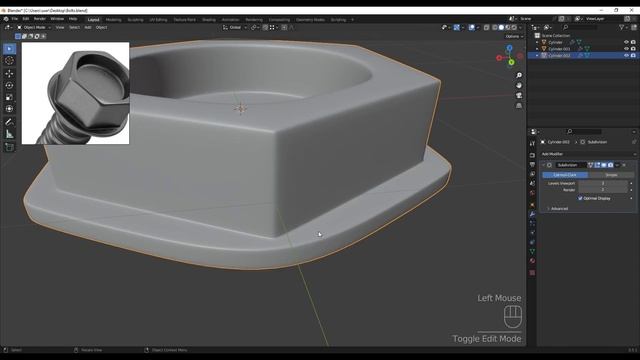
Task: Select the Annotate tool
Action: point(9,122)
